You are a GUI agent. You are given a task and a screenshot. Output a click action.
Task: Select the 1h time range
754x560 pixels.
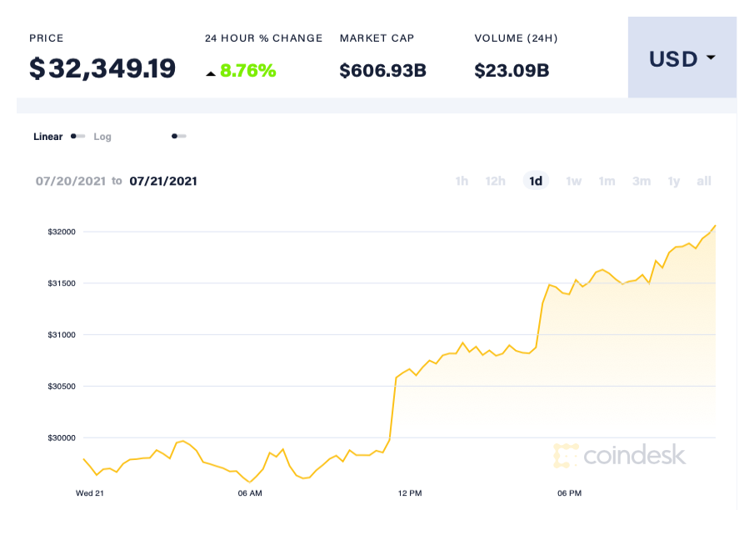[462, 181]
